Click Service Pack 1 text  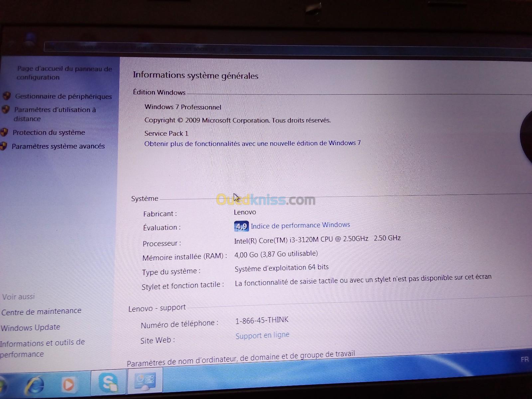pyautogui.click(x=166, y=133)
